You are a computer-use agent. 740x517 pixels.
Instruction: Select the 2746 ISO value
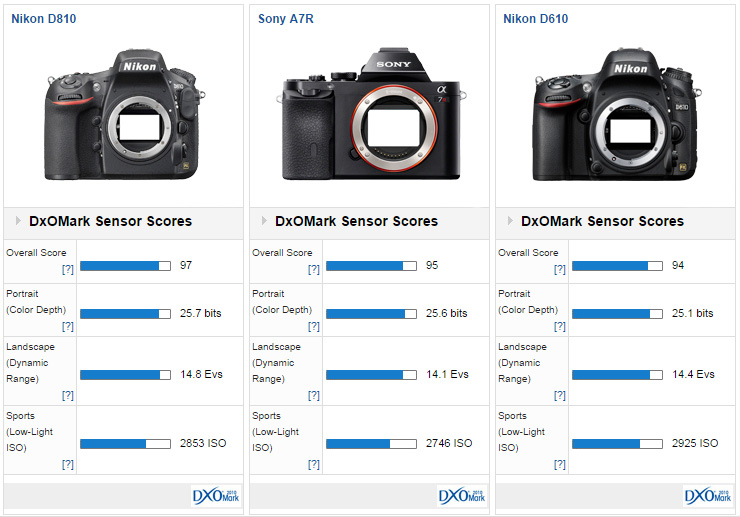pyautogui.click(x=449, y=443)
